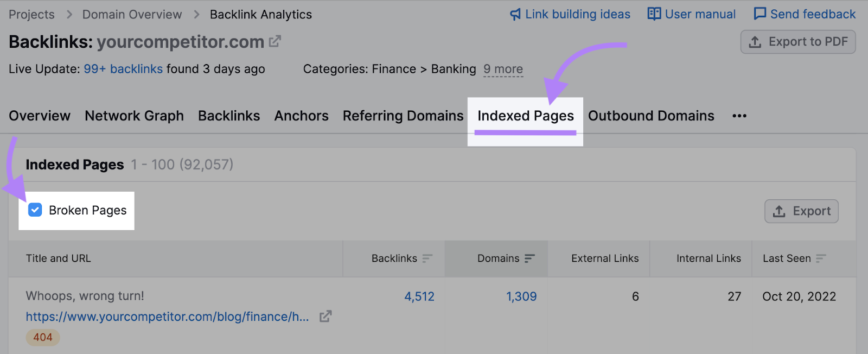
Task: Click the 4,512 backlinks count link
Action: 419,296
